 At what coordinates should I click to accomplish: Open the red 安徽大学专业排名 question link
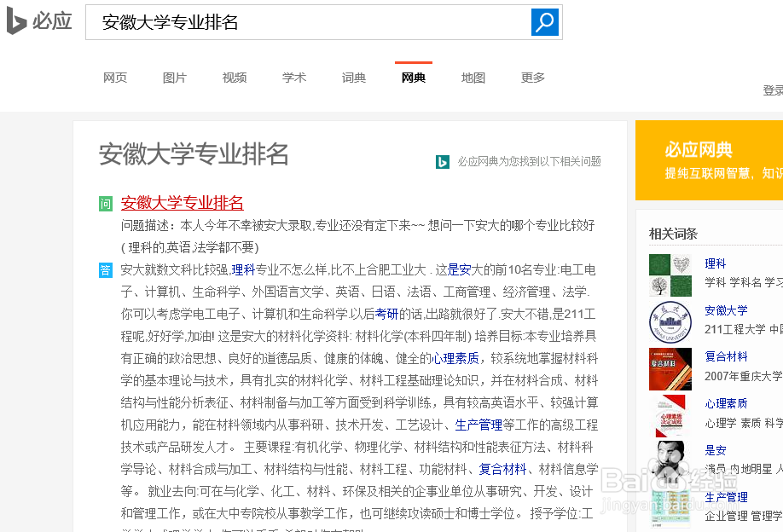click(x=182, y=203)
